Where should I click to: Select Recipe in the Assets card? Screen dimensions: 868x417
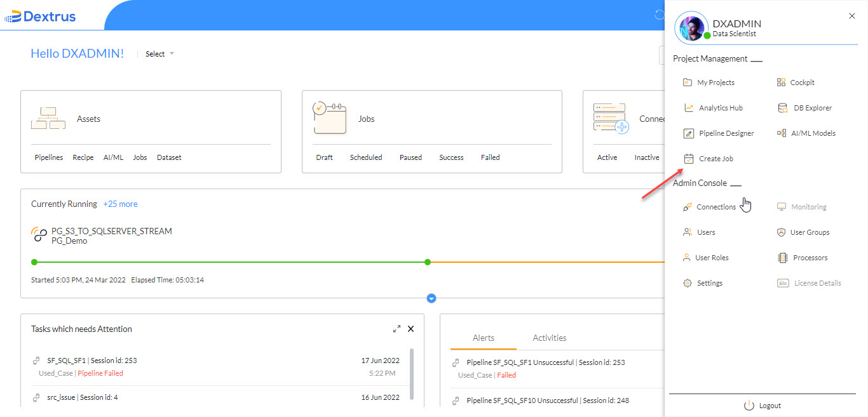click(x=83, y=157)
